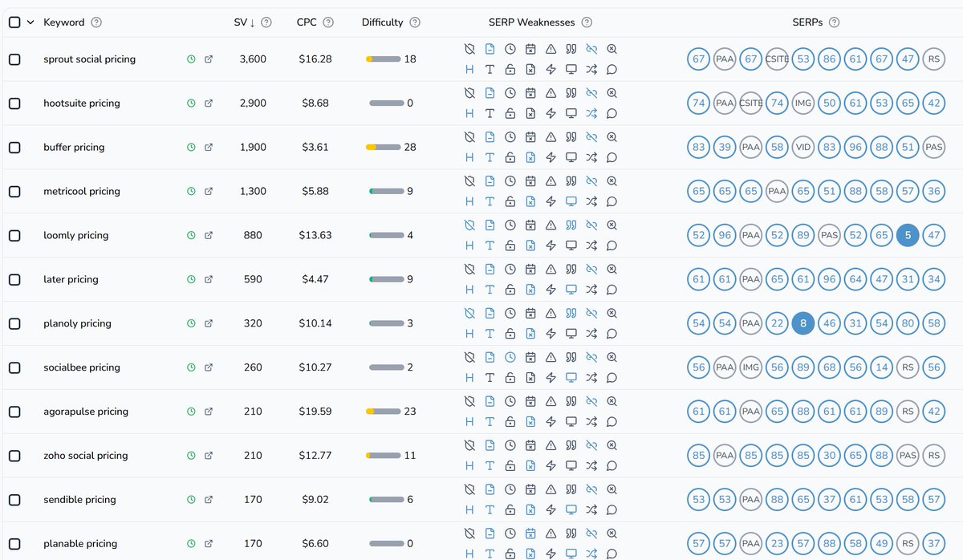963x560 pixels.
Task: Click the CPC value $13.63
Action: point(315,236)
